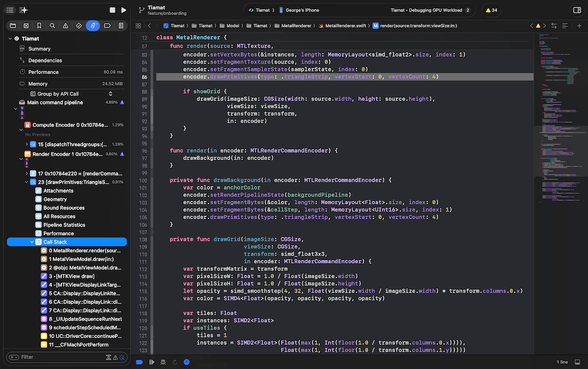588x369 pixels.
Task: Expand the 17 renderCommand tree item
Action: (27, 173)
